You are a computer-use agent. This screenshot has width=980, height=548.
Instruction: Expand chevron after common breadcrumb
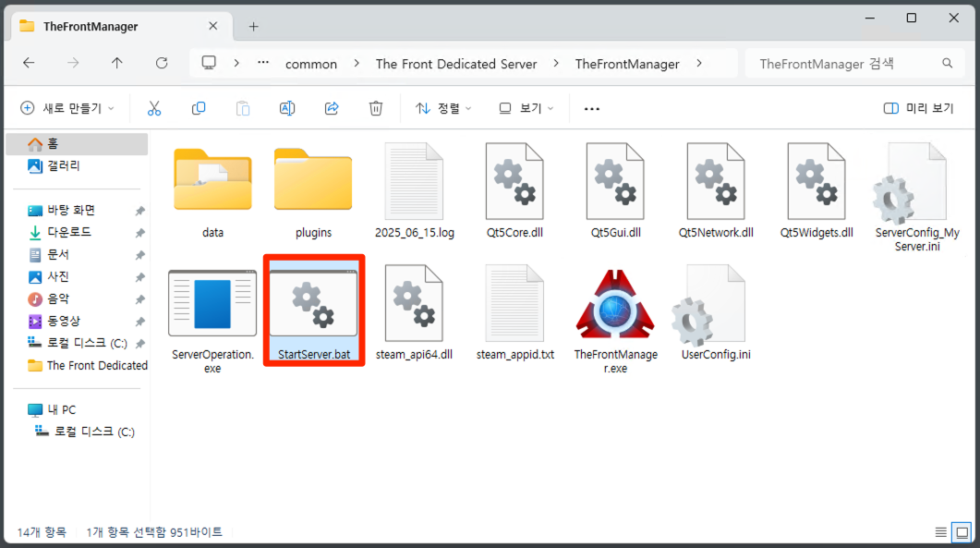pos(357,63)
